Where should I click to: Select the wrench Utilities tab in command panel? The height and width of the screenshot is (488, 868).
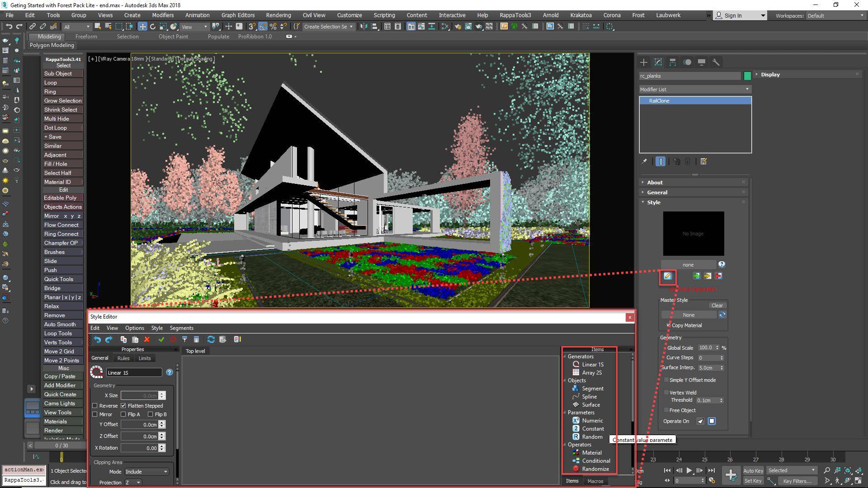(717, 62)
